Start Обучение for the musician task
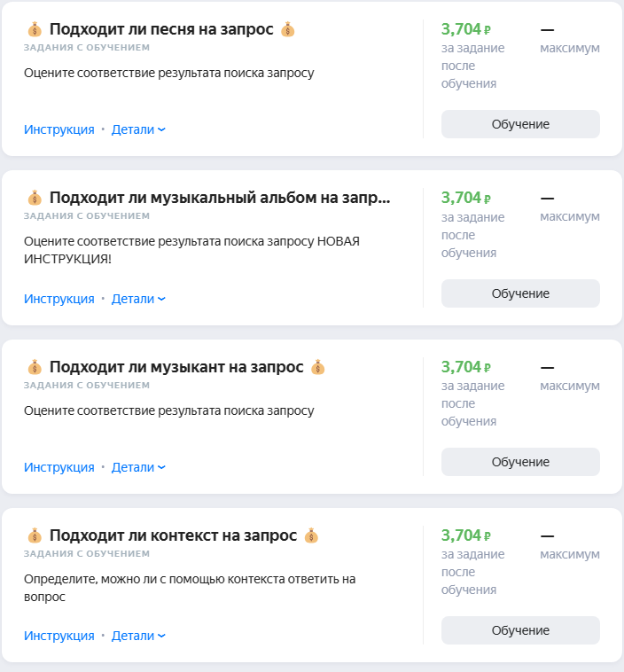The height and width of the screenshot is (672, 624). pyautogui.click(x=520, y=462)
